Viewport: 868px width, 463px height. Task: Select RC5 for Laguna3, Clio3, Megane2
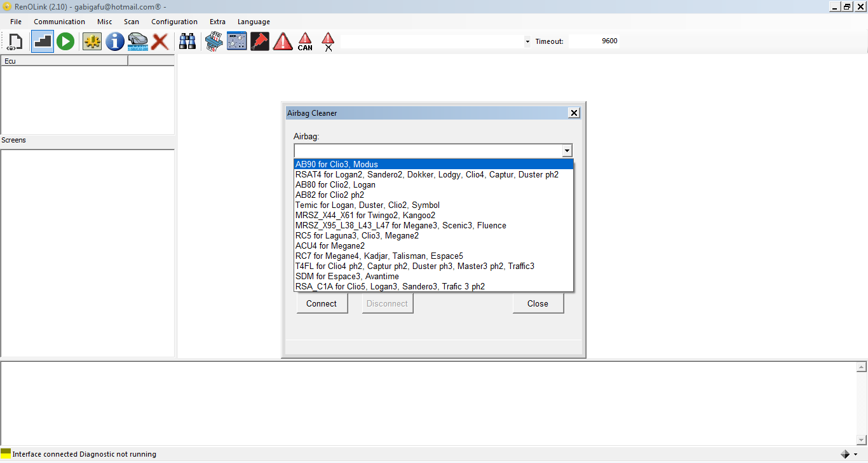pyautogui.click(x=434, y=235)
